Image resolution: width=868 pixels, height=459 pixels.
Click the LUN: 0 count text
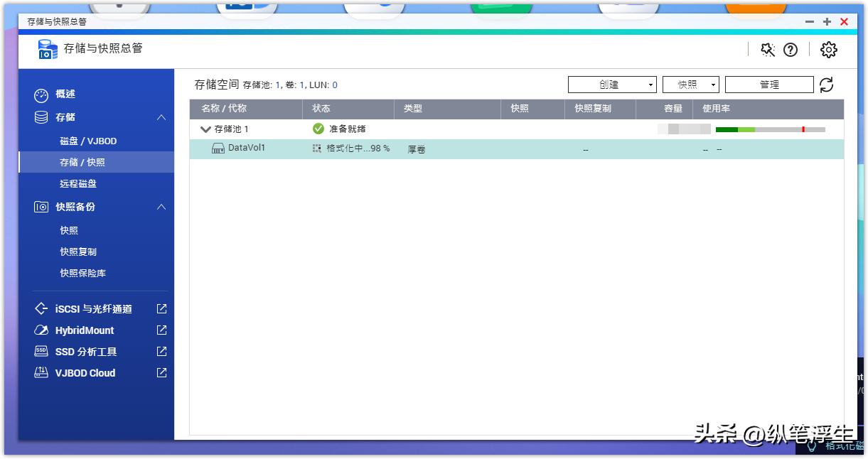tap(323, 85)
